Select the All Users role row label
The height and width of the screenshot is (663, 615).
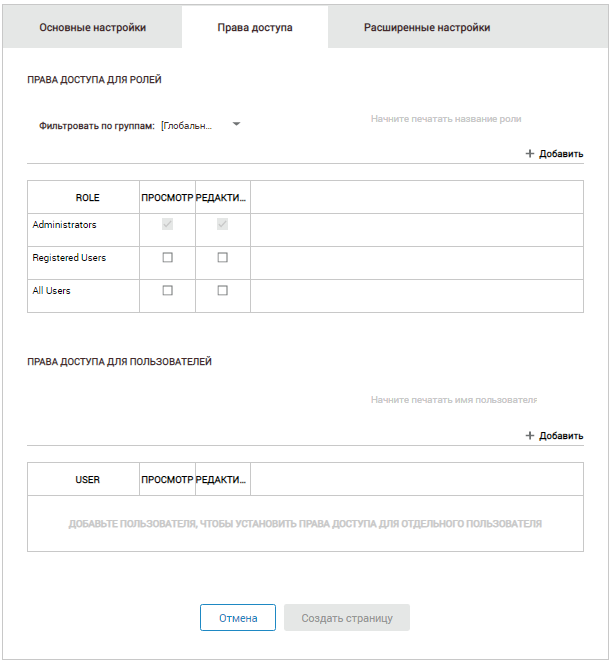(52, 291)
